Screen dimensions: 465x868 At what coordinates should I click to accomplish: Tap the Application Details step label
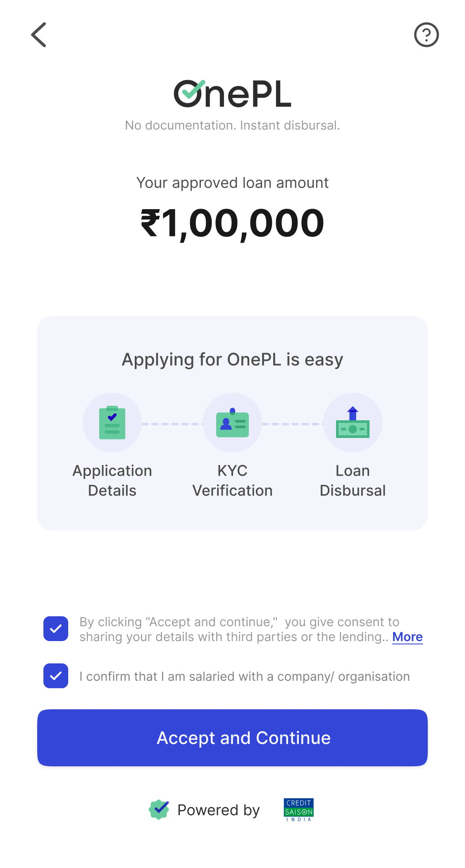click(112, 480)
